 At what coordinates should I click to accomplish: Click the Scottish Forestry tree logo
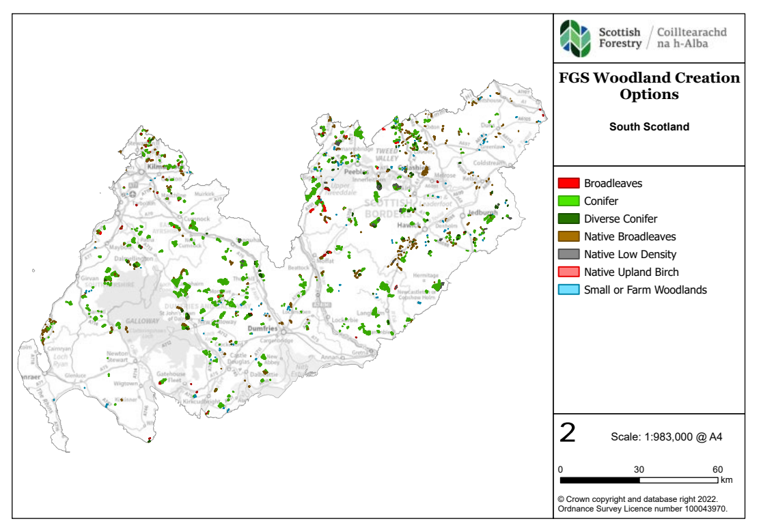point(575,38)
